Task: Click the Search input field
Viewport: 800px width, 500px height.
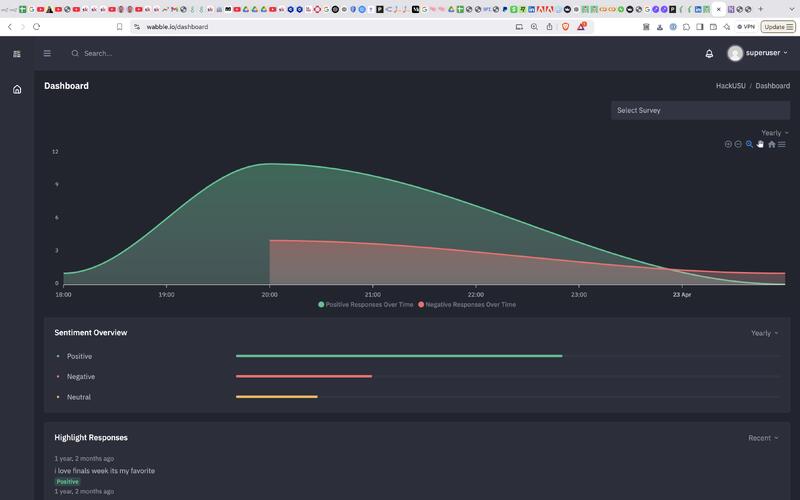Action: point(150,53)
